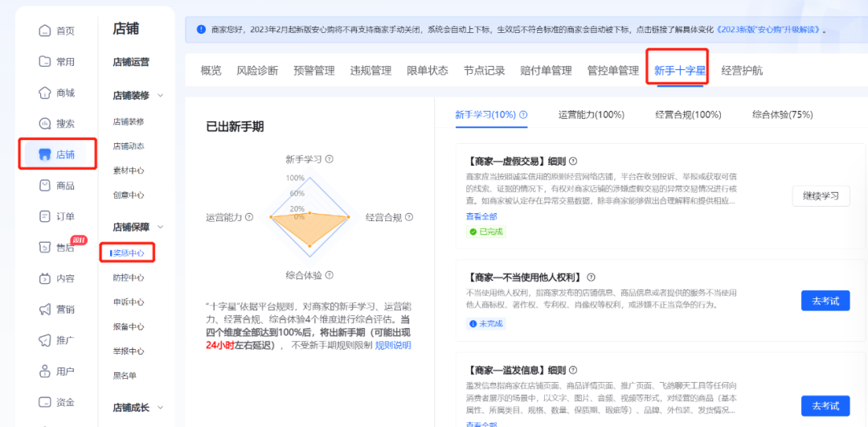Select the 新手十字星 tab
The width and height of the screenshot is (868, 427).
pos(680,70)
